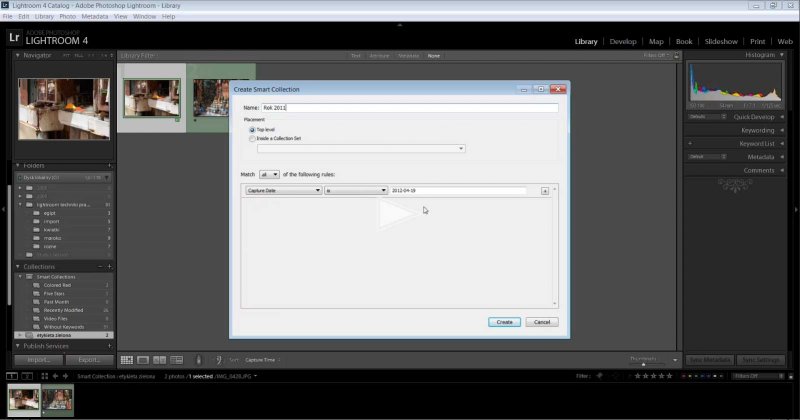Image resolution: width=800 pixels, height=420 pixels.
Task: Adjust the Thumbnails size slider
Action: pos(643,363)
